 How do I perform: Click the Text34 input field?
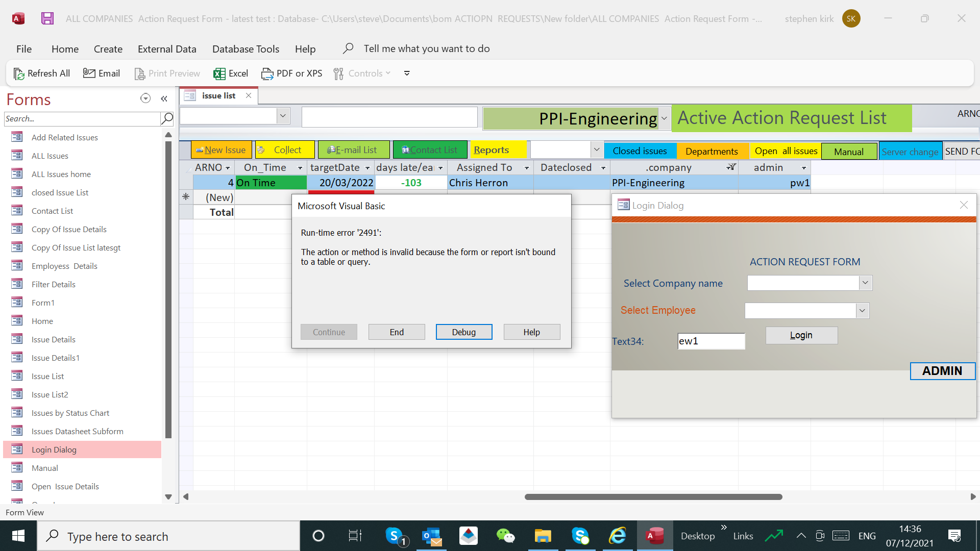click(x=711, y=341)
